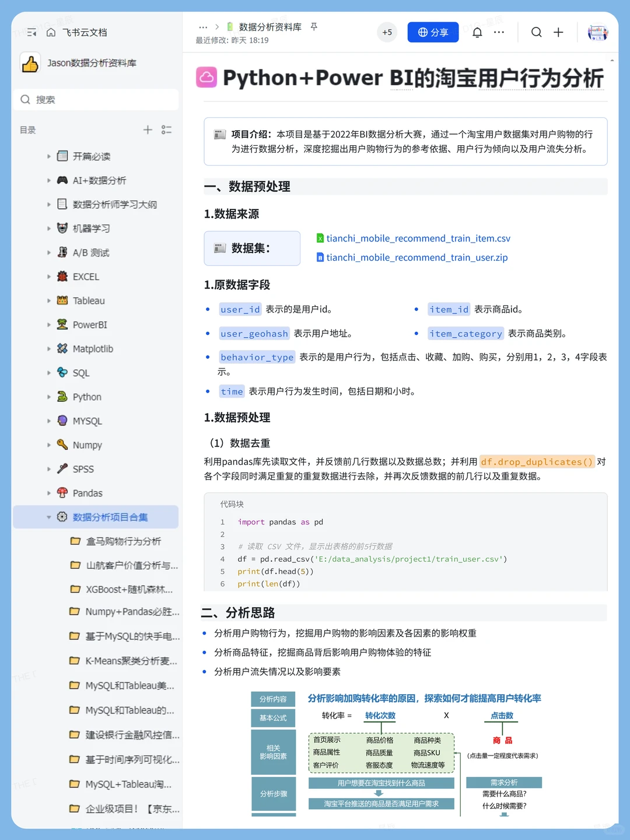The width and height of the screenshot is (630, 840).
Task: Go to the 数据分析资料库 breadcrumb
Action: coord(270,27)
